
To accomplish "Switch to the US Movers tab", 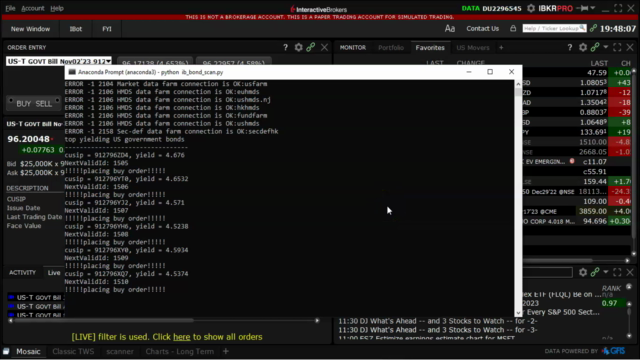I will (x=472, y=48).
